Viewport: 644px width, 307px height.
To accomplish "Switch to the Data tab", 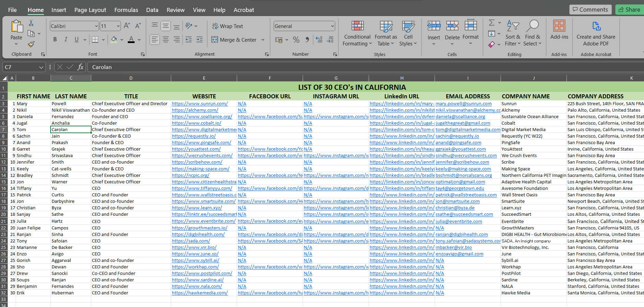I will pos(152,10).
